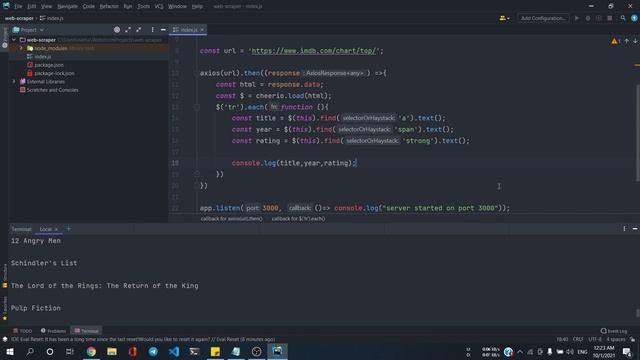Open the Edit menu

pos(31,7)
